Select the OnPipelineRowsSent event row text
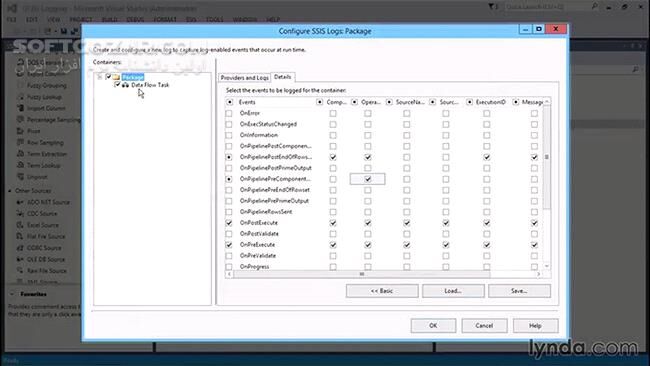Image resolution: width=650 pixels, height=366 pixels. (x=266, y=212)
